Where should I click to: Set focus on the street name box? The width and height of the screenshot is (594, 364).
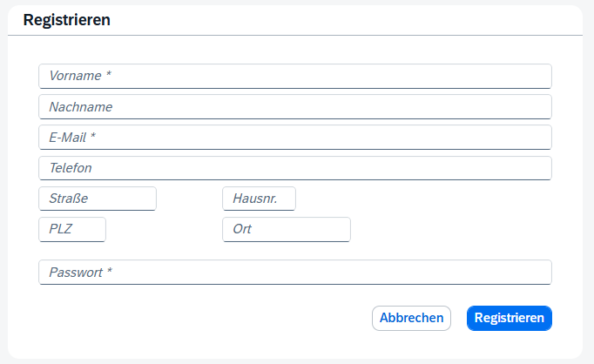pyautogui.click(x=98, y=199)
